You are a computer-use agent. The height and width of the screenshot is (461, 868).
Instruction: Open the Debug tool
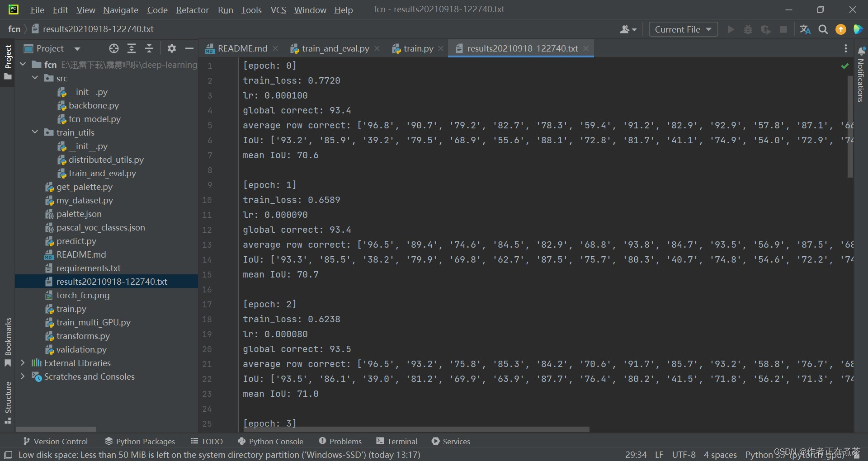tap(748, 29)
